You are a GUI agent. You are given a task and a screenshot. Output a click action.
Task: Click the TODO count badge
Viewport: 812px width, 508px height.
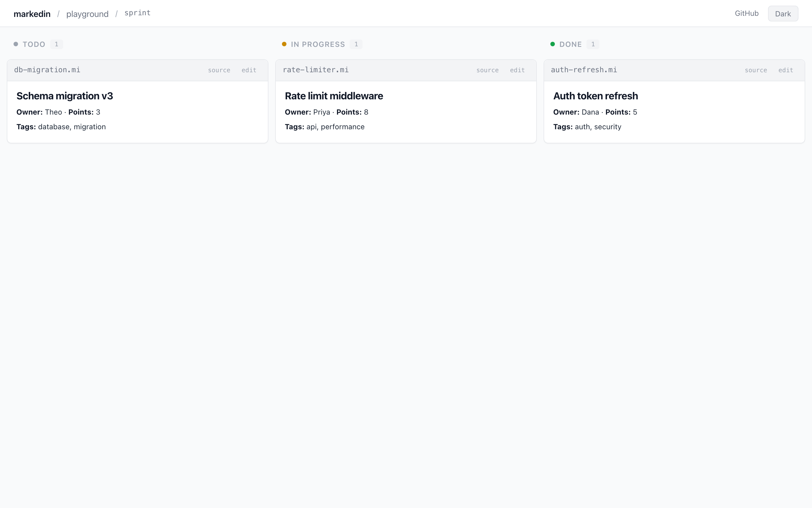56,44
